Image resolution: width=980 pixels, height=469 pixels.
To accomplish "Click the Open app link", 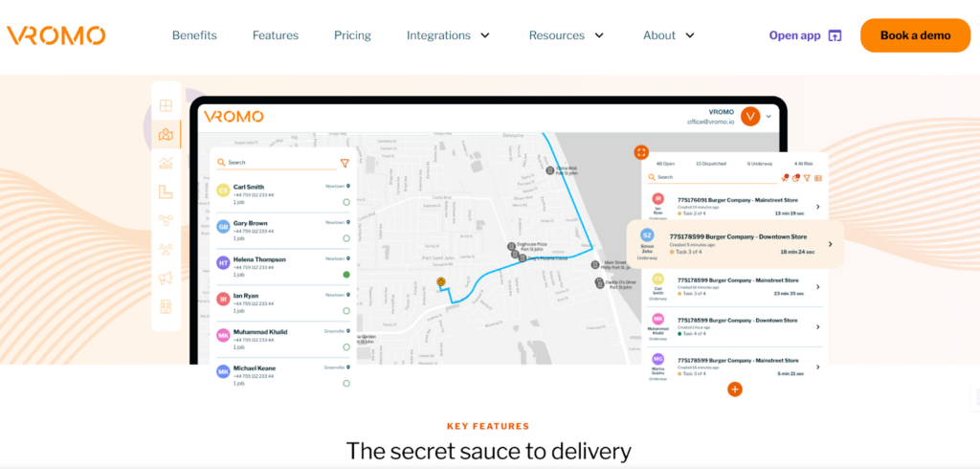I will click(x=794, y=35).
